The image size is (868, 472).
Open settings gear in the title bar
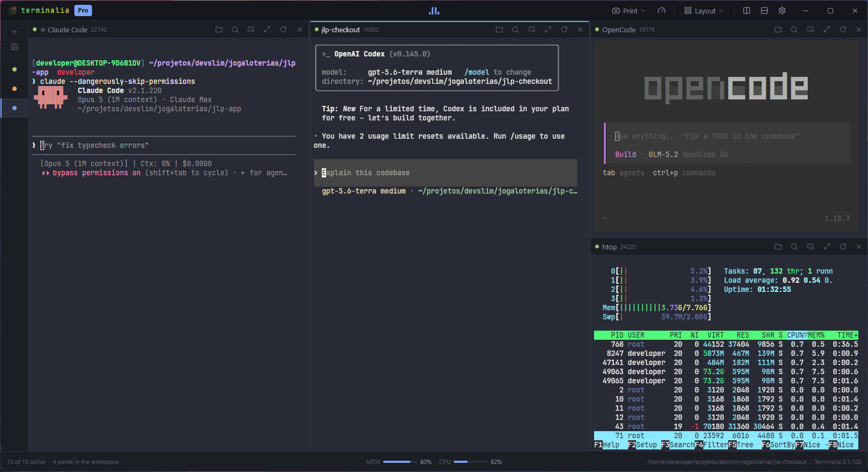(x=782, y=11)
